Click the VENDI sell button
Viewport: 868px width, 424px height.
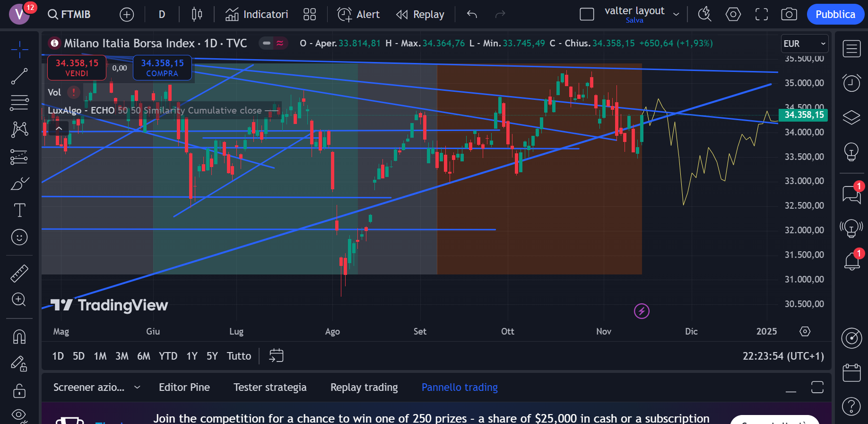coord(77,68)
